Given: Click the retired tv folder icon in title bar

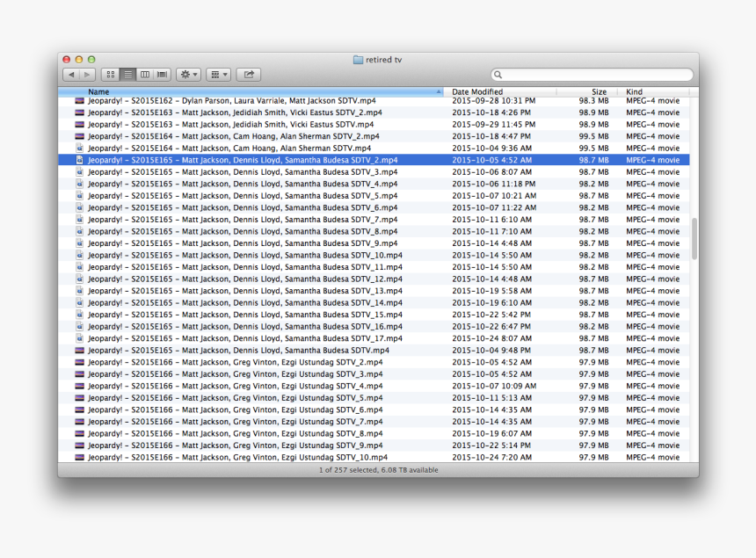Looking at the screenshot, I should [x=358, y=60].
